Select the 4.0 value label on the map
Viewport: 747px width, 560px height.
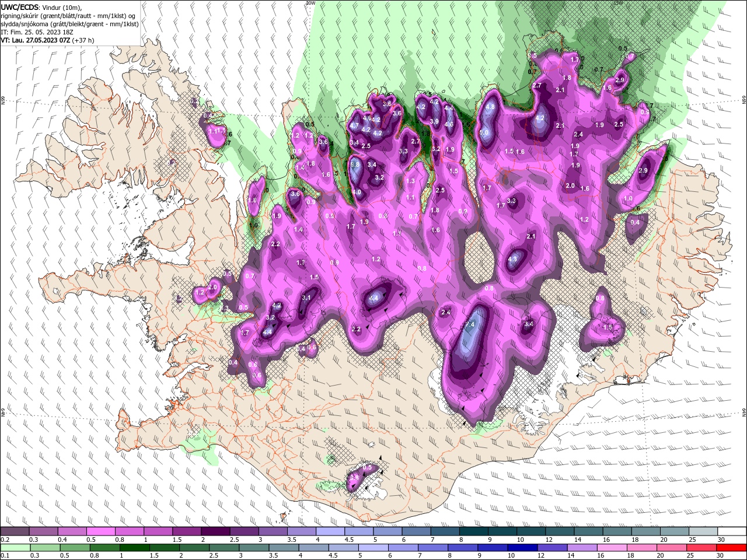tap(357, 192)
